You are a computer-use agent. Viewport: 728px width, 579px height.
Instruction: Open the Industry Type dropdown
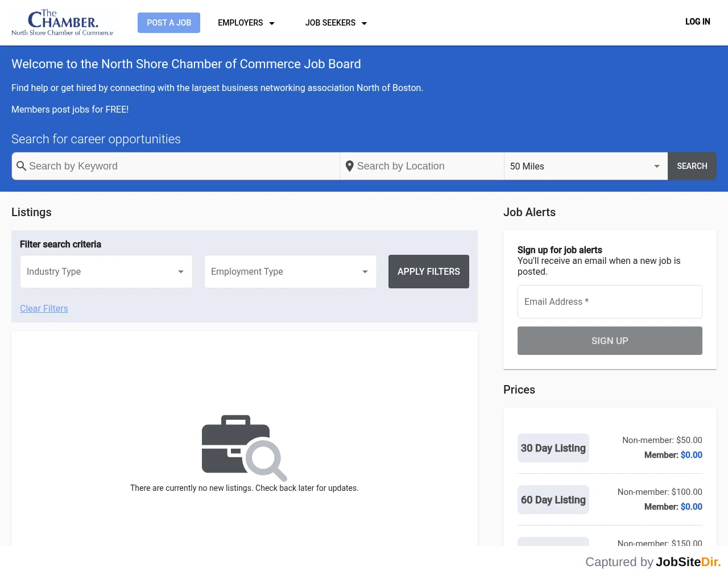tap(106, 271)
